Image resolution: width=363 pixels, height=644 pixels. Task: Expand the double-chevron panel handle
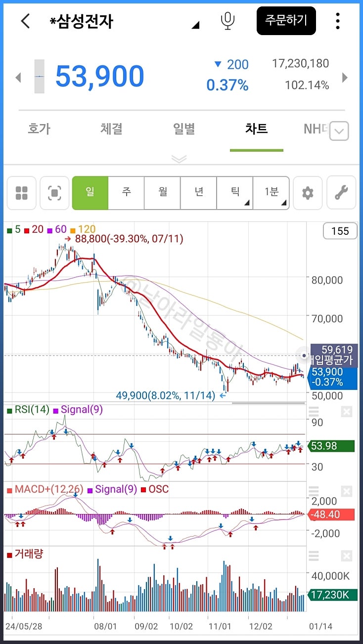click(x=179, y=159)
